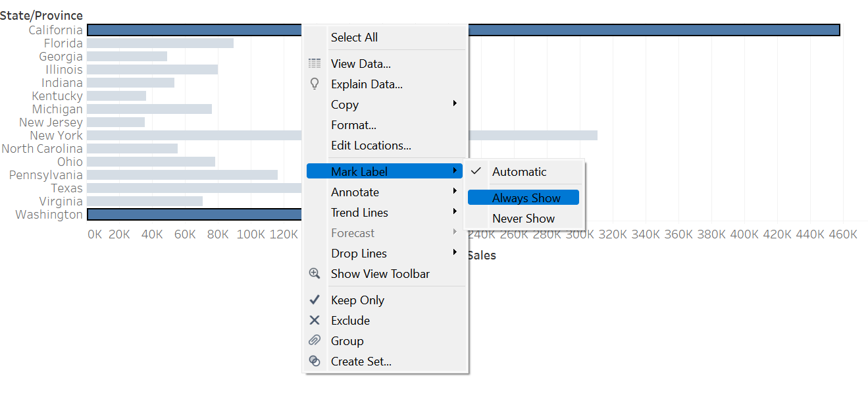Open the Annotate submenu
868x405 pixels.
[385, 192]
